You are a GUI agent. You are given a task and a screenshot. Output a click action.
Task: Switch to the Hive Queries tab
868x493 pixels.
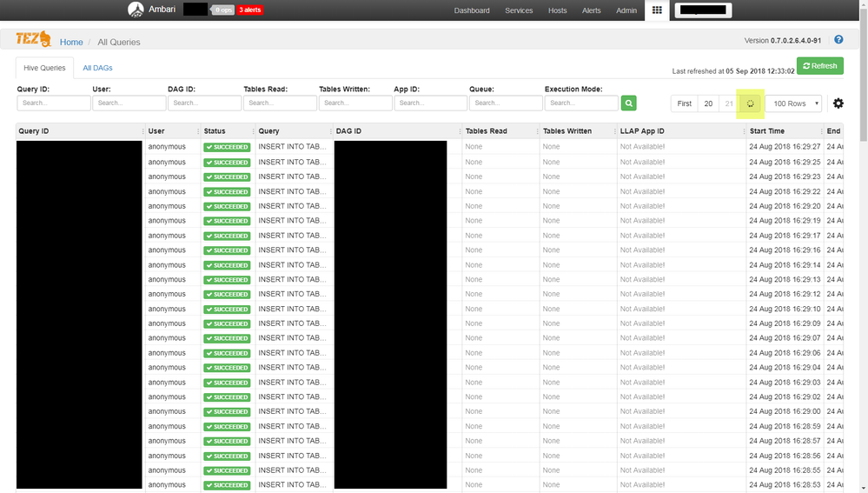(44, 68)
